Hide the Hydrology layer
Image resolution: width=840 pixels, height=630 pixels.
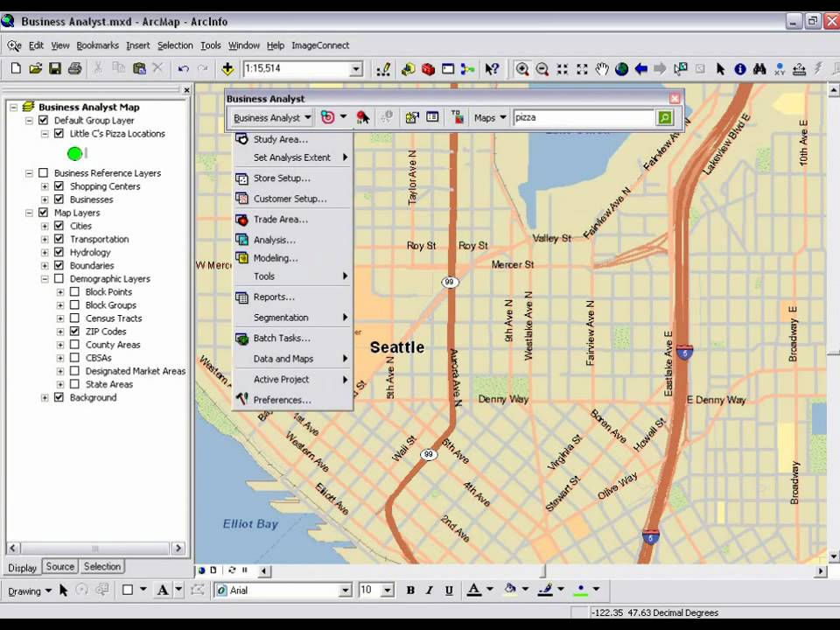coord(59,252)
